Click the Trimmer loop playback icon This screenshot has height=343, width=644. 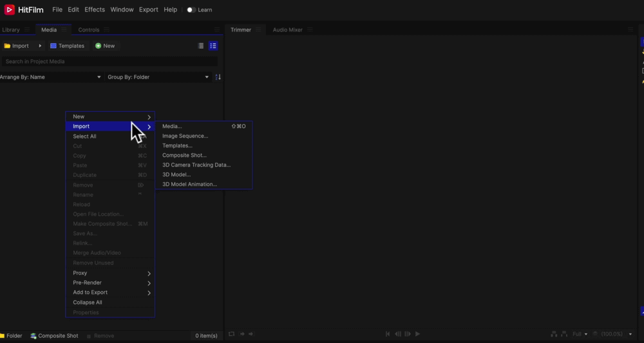[232, 334]
